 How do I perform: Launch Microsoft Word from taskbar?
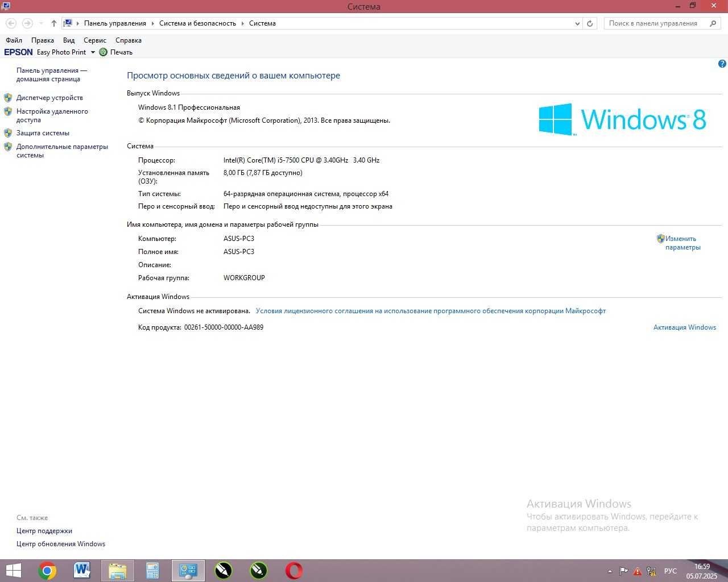(x=82, y=571)
